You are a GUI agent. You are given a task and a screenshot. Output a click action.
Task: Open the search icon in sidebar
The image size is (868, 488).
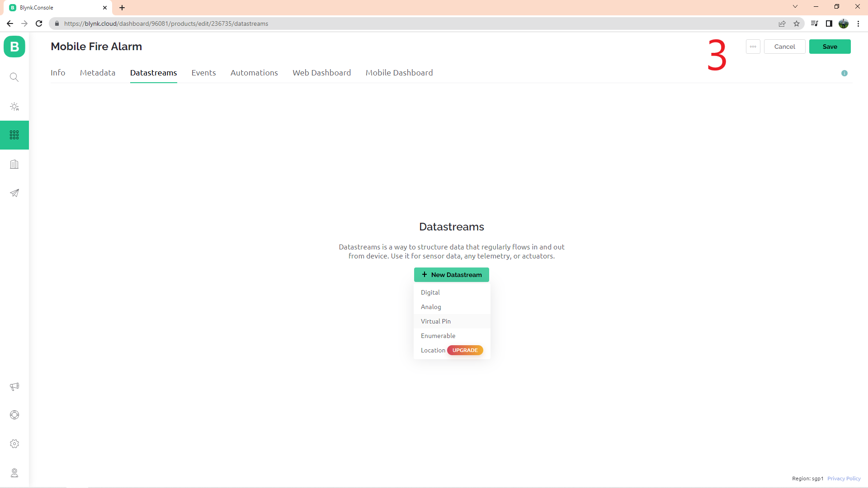pyautogui.click(x=14, y=77)
